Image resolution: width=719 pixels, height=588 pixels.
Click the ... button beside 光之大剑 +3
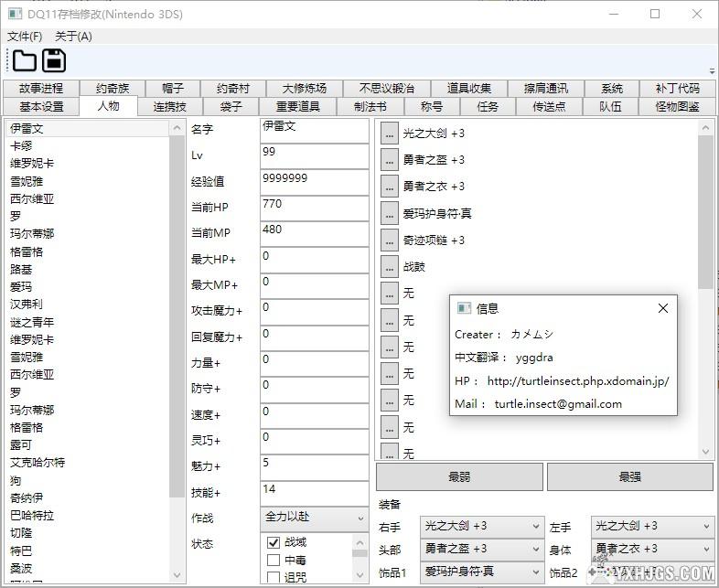click(x=390, y=134)
